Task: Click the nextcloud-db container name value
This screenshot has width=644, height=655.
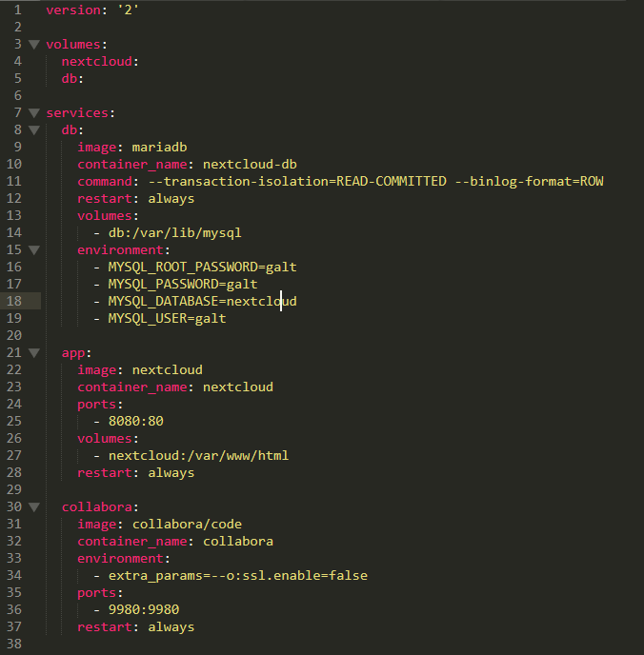Action: (x=250, y=164)
